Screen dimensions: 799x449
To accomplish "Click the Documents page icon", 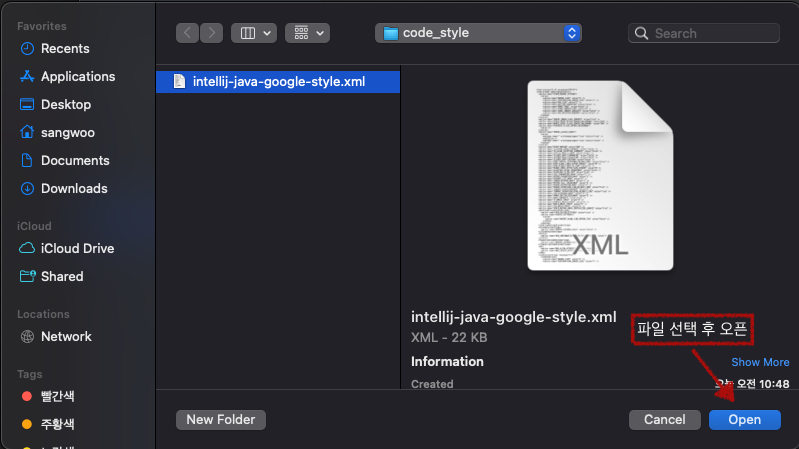I will point(27,161).
